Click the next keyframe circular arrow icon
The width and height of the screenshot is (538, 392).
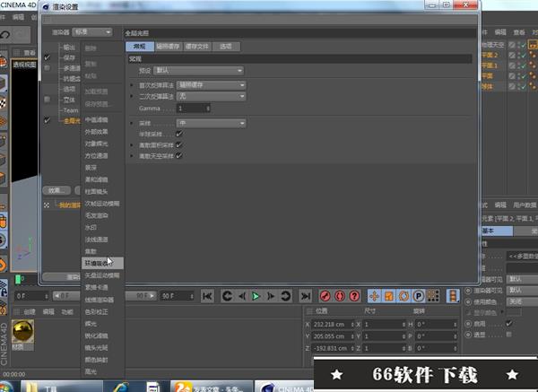(x=285, y=296)
